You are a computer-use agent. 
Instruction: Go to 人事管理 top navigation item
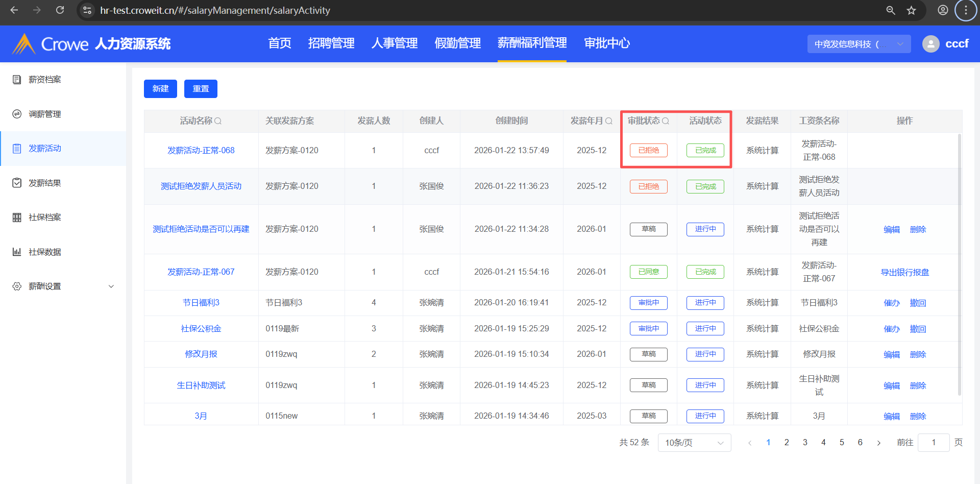[x=395, y=43]
